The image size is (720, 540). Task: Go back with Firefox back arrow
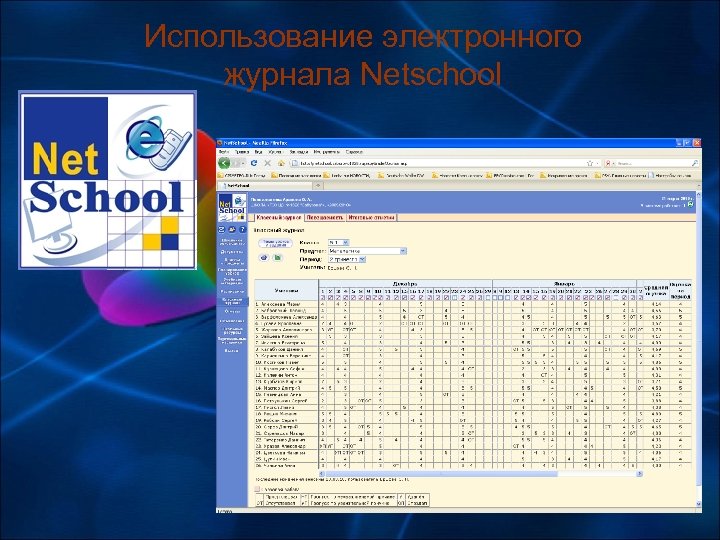(224, 163)
